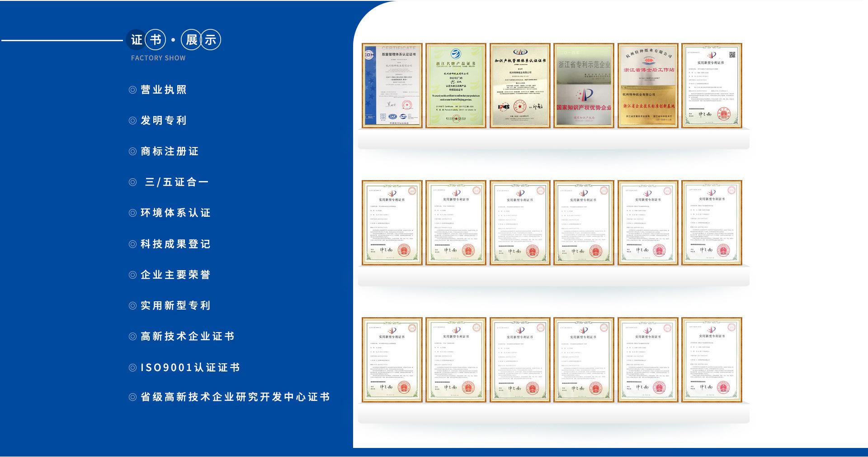Enlarge the 浙江省专利示范企业 plaque image
The height and width of the screenshot is (457, 868).
584,86
